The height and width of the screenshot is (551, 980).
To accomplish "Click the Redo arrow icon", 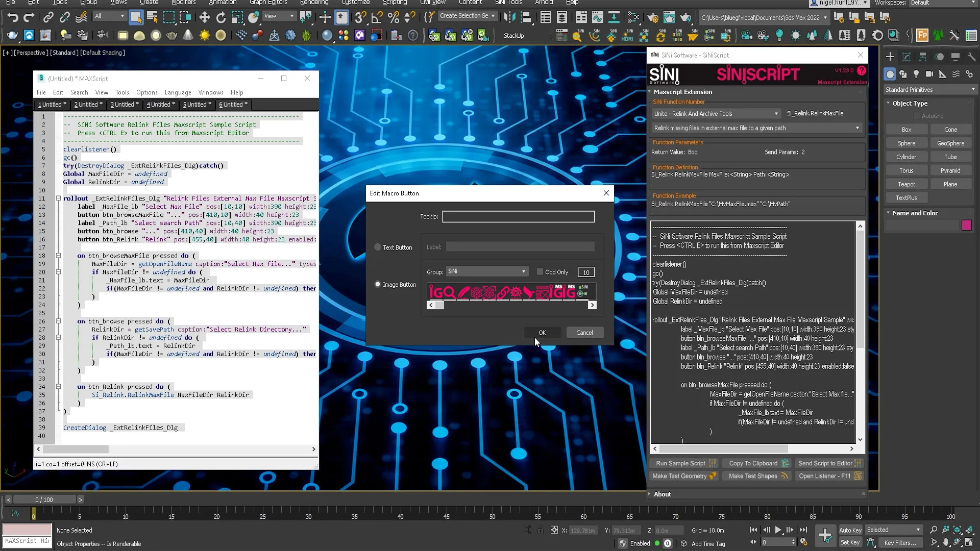I will click(29, 18).
